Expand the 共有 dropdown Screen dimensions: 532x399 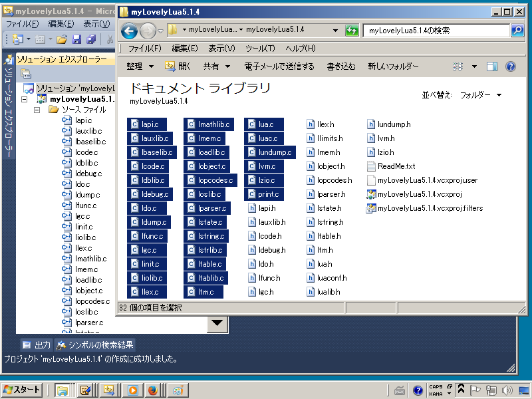pyautogui.click(x=217, y=66)
